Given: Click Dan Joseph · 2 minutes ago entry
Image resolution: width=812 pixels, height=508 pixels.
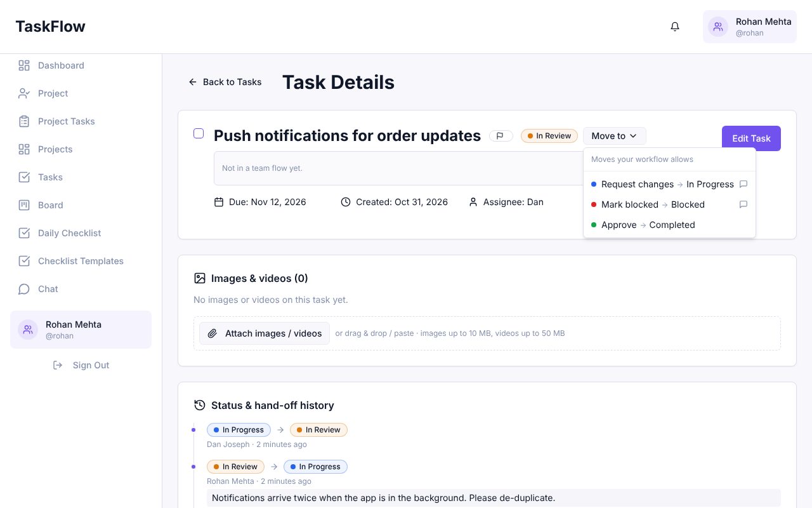Looking at the screenshot, I should [257, 444].
